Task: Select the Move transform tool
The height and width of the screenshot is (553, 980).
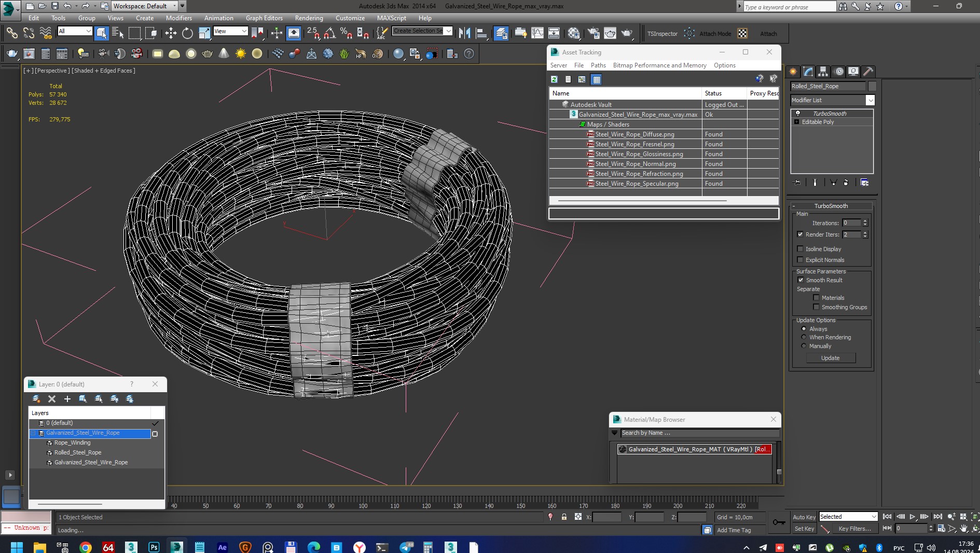Action: (171, 34)
